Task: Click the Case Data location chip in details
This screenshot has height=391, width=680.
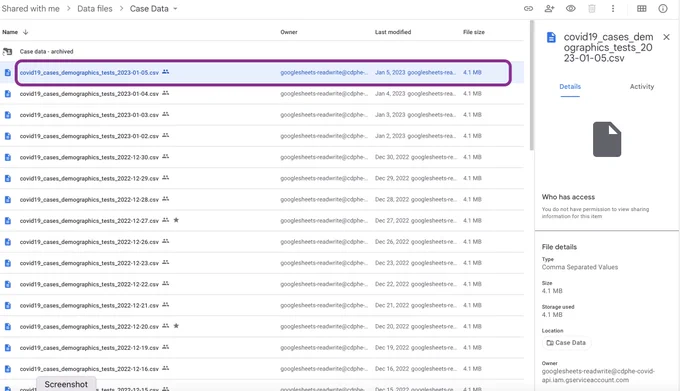Action: click(566, 343)
